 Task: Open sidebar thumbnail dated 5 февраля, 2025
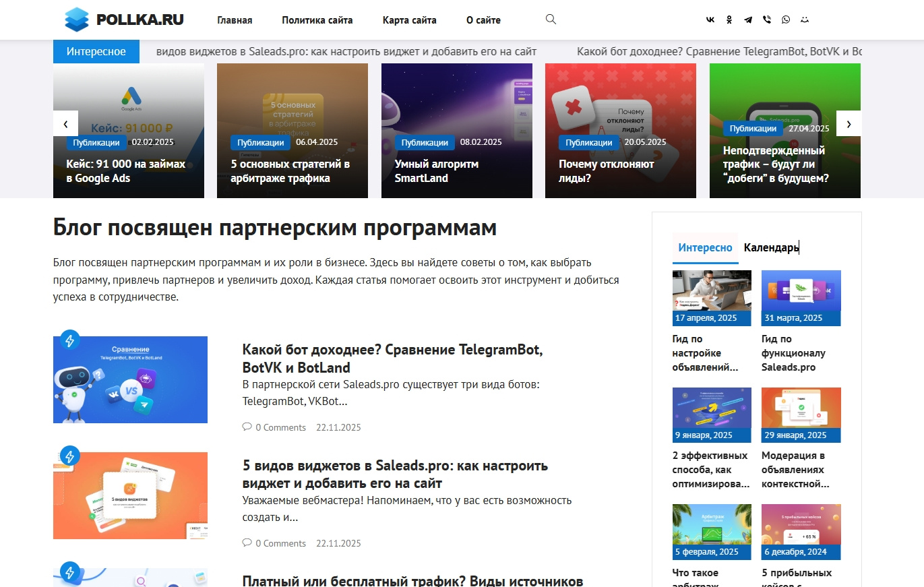click(x=712, y=532)
